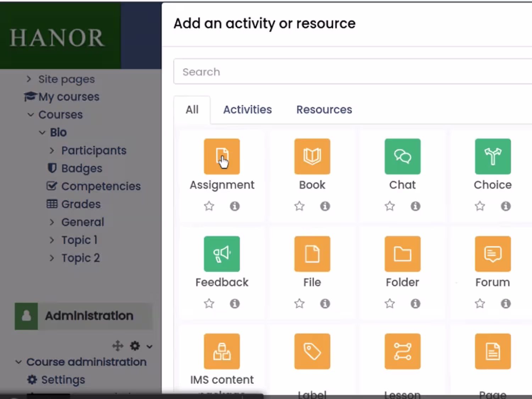
Task: Star the Assignment activity as favourite
Action: point(209,206)
